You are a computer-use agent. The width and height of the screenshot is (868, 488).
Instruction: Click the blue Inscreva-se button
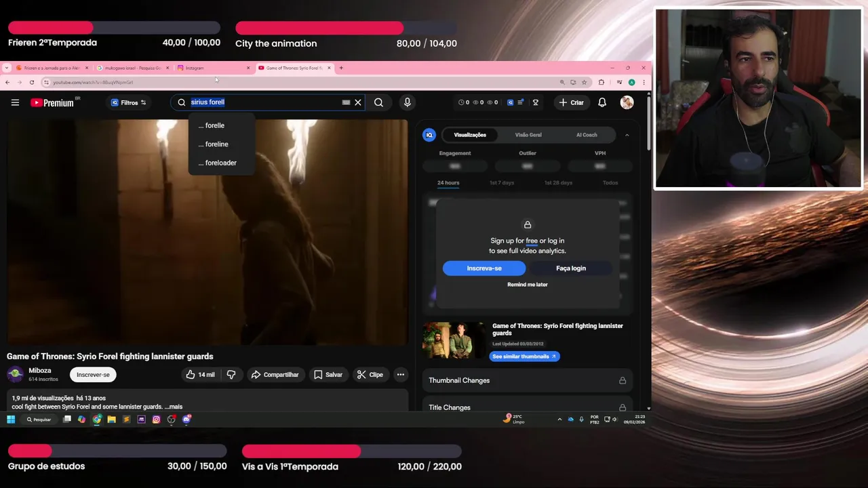pos(484,268)
